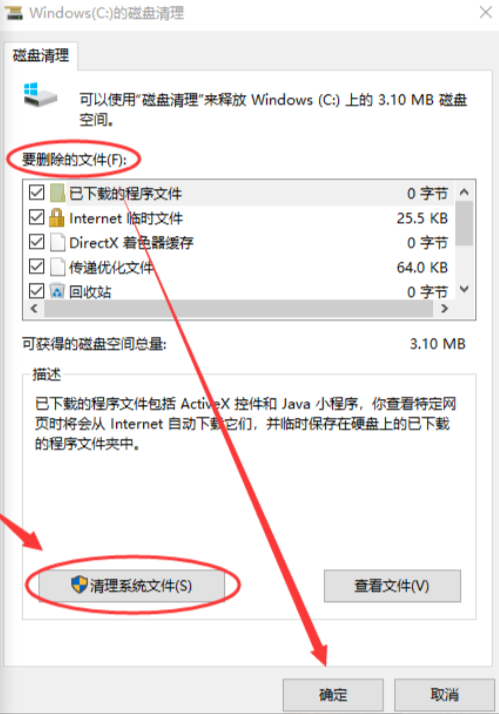Screen dimensions: 499x714
Task: Click the file list scroll down arrow
Action: (x=464, y=289)
